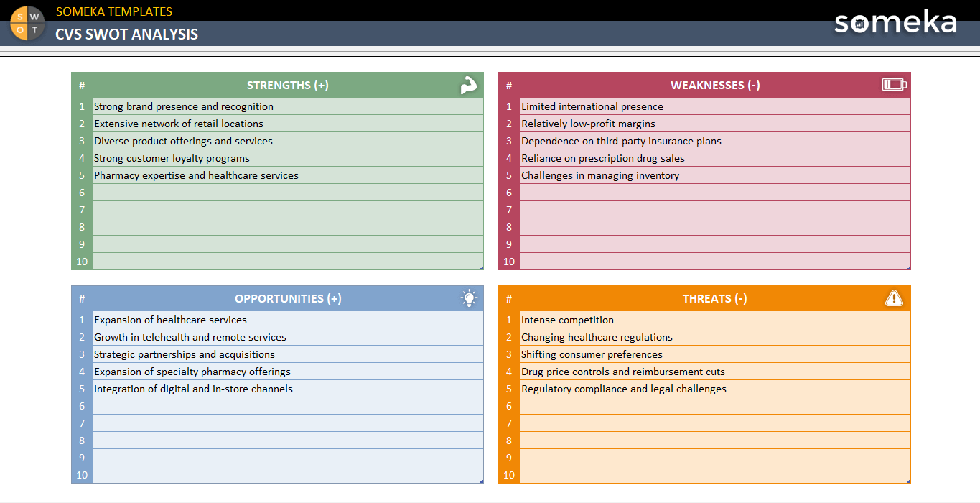Select cell 'Reliance on prescription drug sales'
Image resolution: width=980 pixels, height=503 pixels.
[715, 158]
